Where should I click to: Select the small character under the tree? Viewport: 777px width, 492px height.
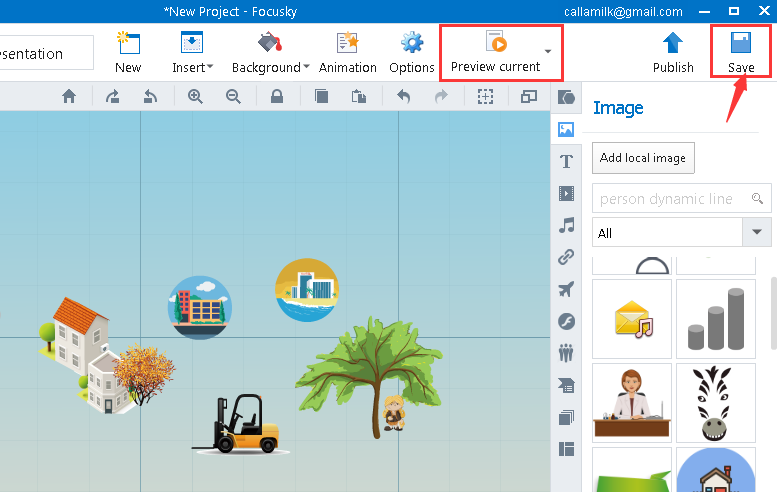click(394, 412)
